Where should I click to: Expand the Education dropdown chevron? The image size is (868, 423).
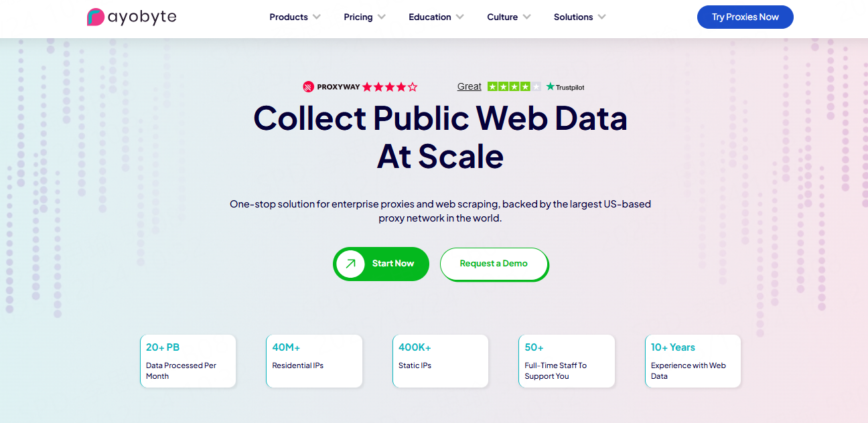tap(460, 17)
